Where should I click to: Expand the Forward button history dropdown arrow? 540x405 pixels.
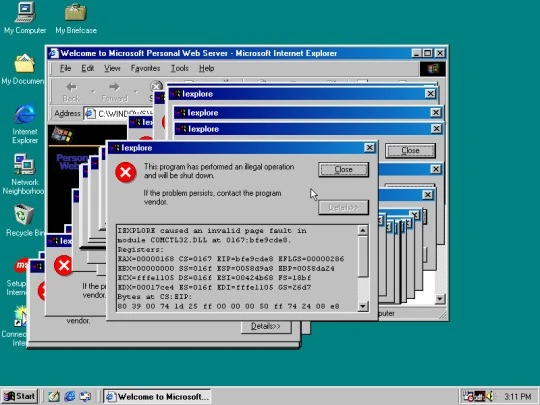(x=135, y=92)
